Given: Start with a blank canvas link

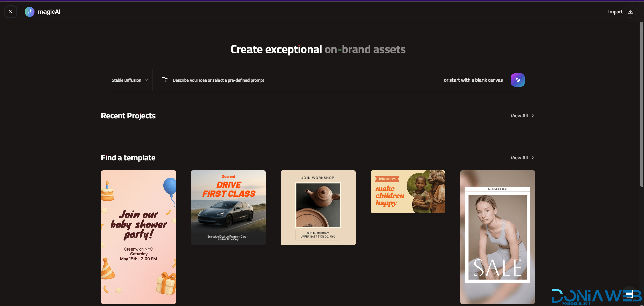Looking at the screenshot, I should point(473,80).
